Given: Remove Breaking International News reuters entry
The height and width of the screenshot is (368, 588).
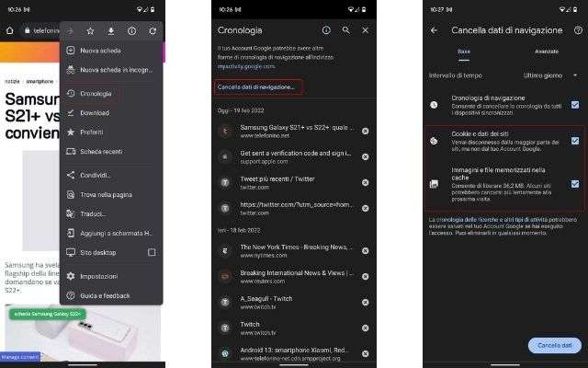Looking at the screenshot, I should (366, 277).
